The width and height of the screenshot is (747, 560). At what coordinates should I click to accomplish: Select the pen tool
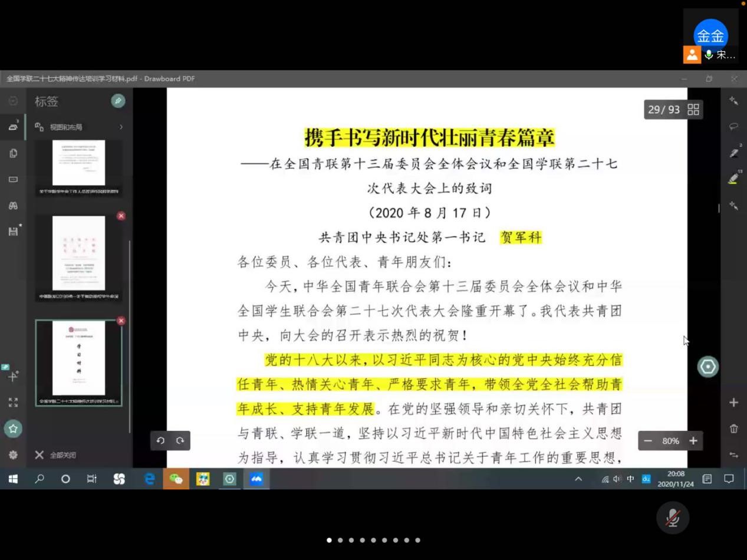point(734,153)
